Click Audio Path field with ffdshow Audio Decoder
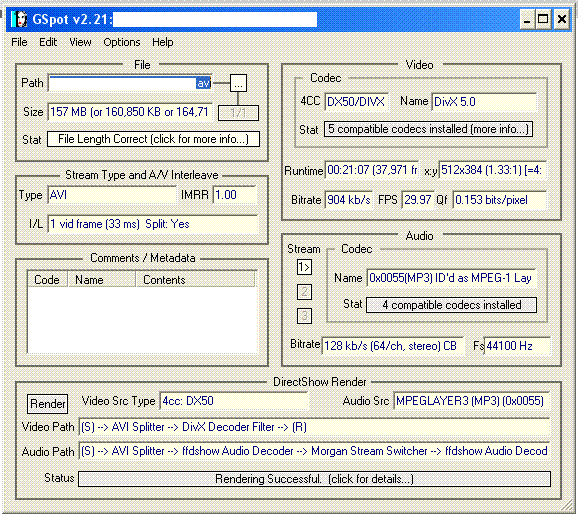Image resolution: width=578 pixels, height=514 pixels. (314, 451)
